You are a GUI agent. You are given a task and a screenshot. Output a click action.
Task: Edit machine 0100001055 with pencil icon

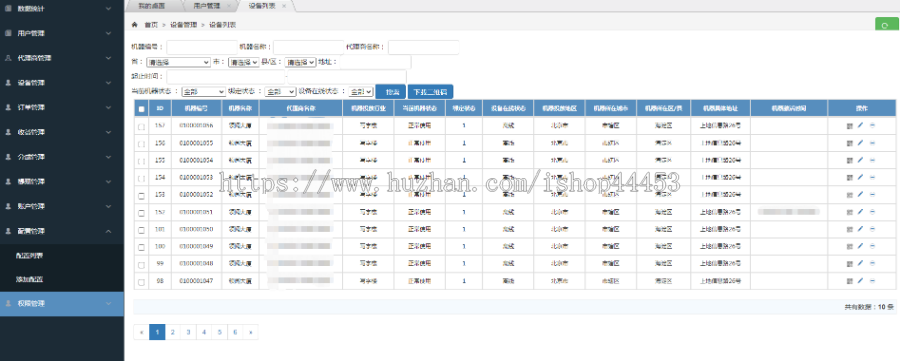[x=860, y=143]
